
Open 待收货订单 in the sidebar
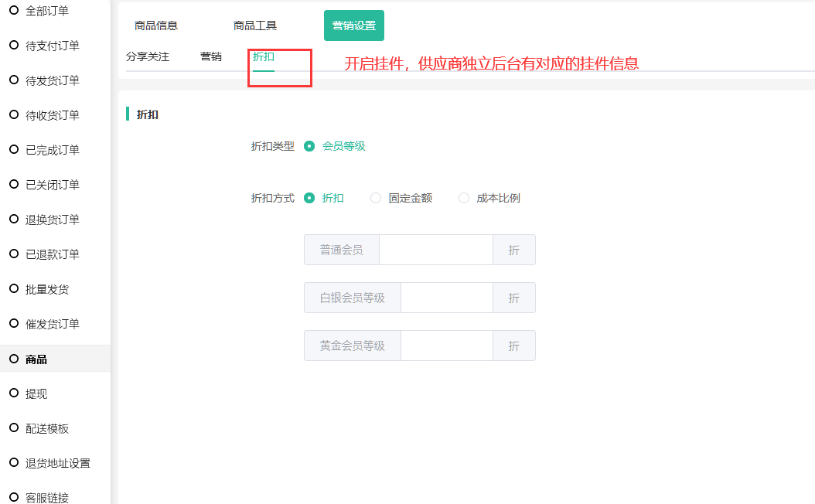click(52, 115)
